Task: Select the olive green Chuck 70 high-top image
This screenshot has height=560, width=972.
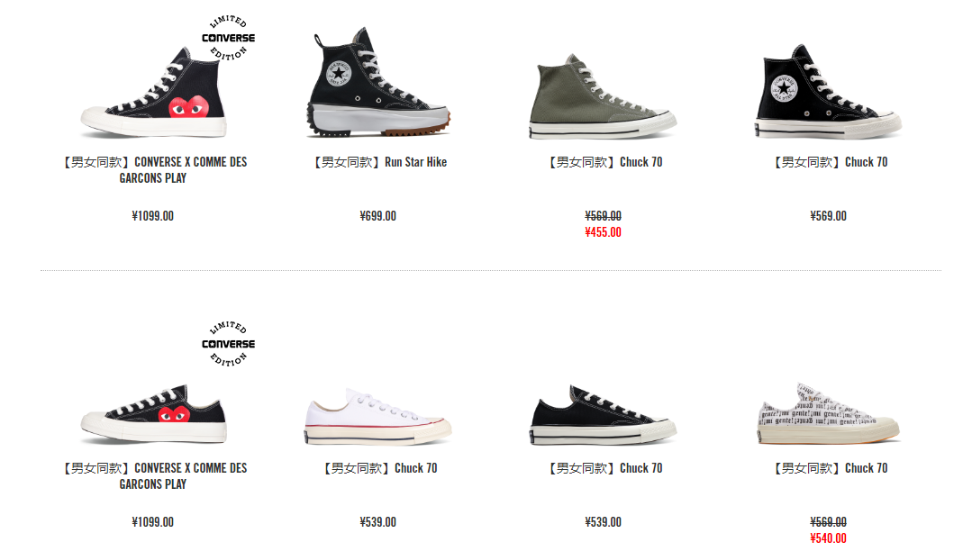Action: (x=603, y=96)
